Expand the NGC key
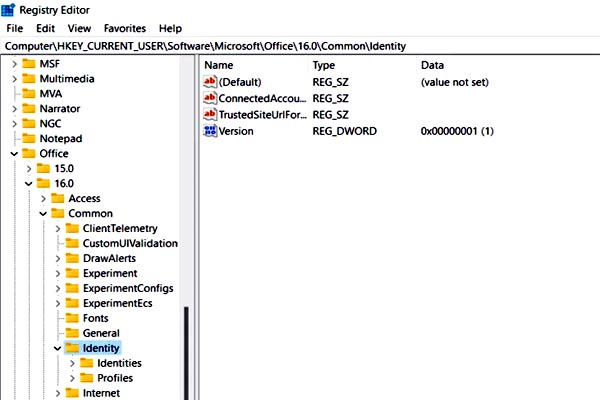This screenshot has width=600, height=400. point(15,124)
